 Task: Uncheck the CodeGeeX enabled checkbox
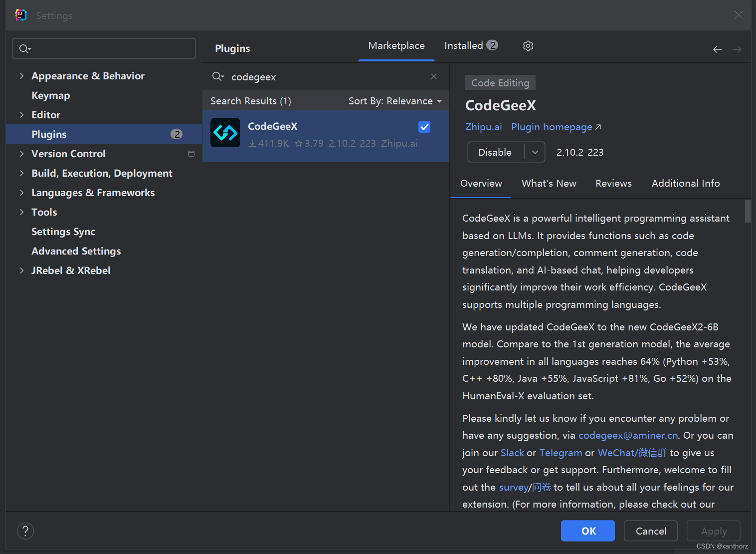(x=424, y=127)
